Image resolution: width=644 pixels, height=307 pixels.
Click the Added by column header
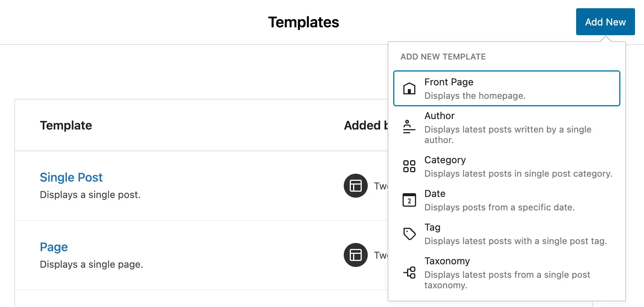(x=365, y=125)
